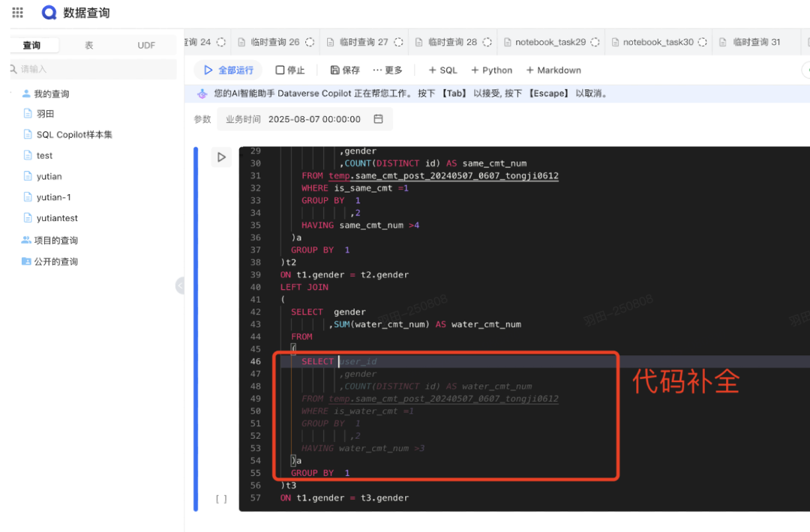Switch to the notebook_task30 tab
The height and width of the screenshot is (532, 810).
pos(658,42)
